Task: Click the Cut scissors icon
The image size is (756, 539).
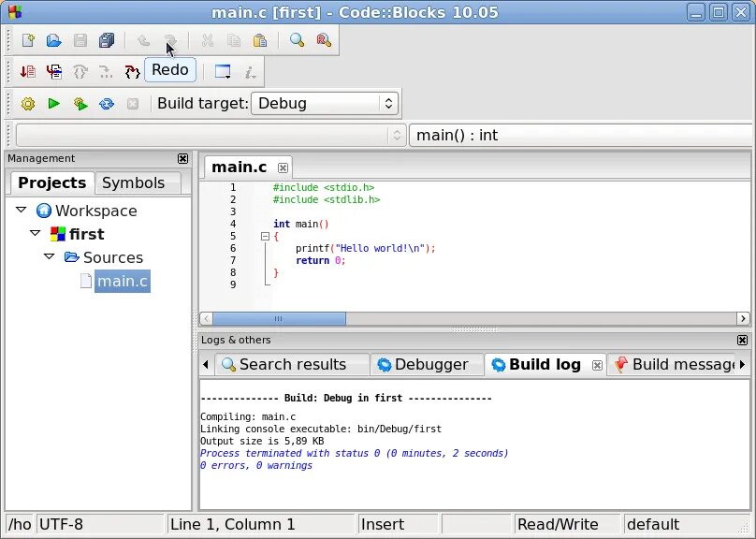Action: pyautogui.click(x=208, y=40)
